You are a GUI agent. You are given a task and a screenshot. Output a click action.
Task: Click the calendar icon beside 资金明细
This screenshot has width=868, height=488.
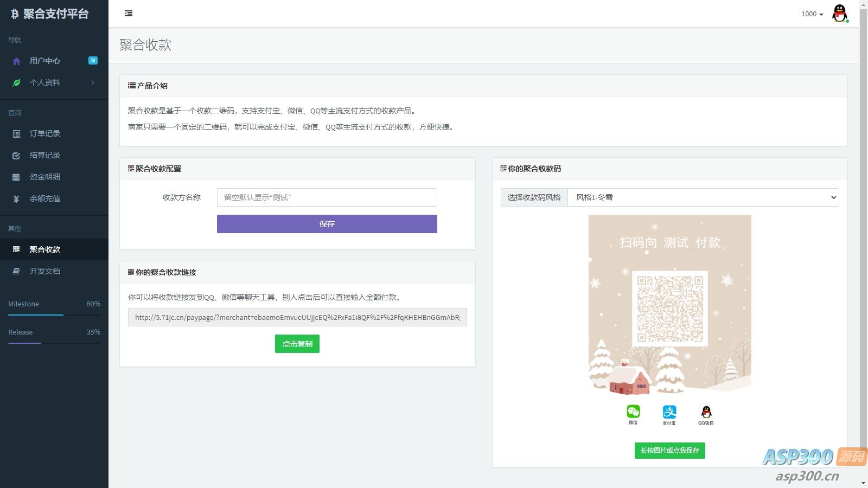click(16, 177)
